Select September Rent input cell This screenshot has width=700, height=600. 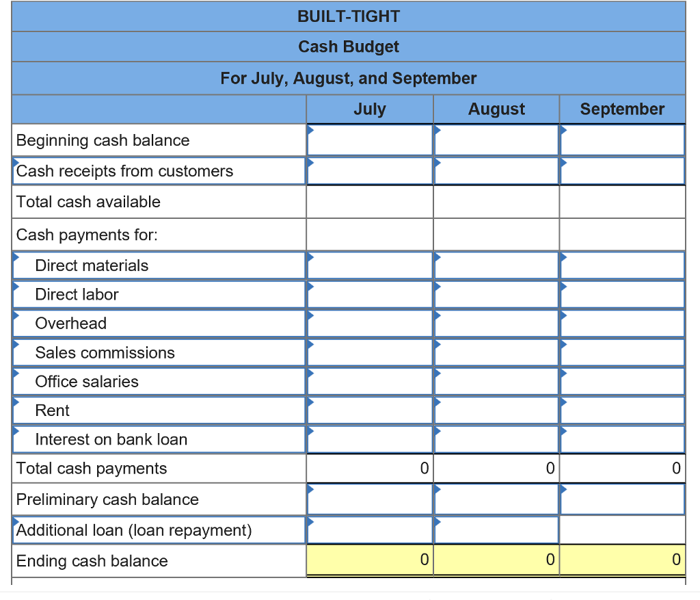coord(622,410)
